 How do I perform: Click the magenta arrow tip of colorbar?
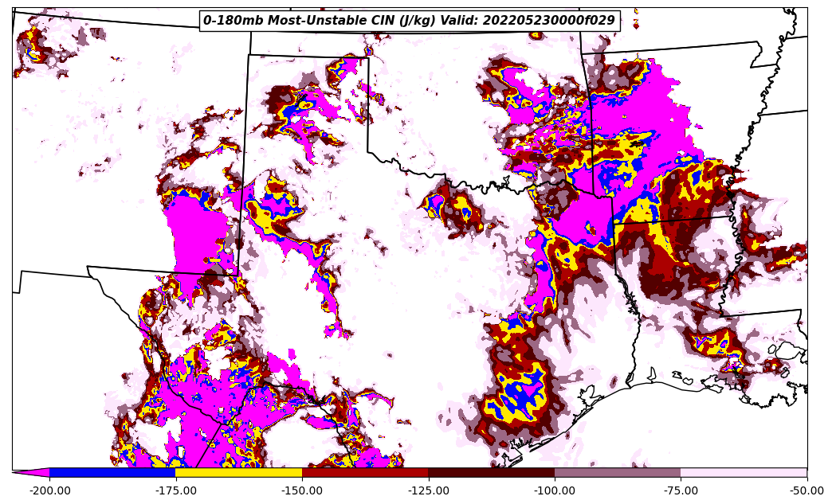tap(32, 472)
